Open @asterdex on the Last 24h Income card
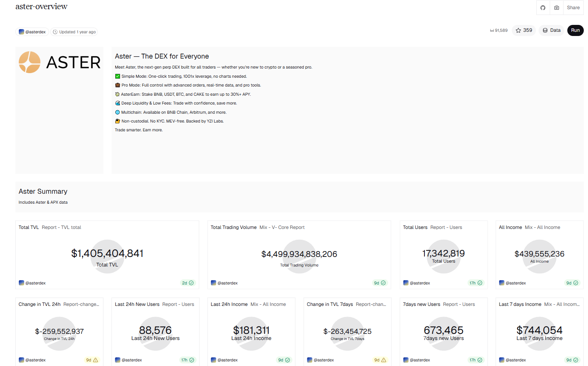 click(x=224, y=360)
